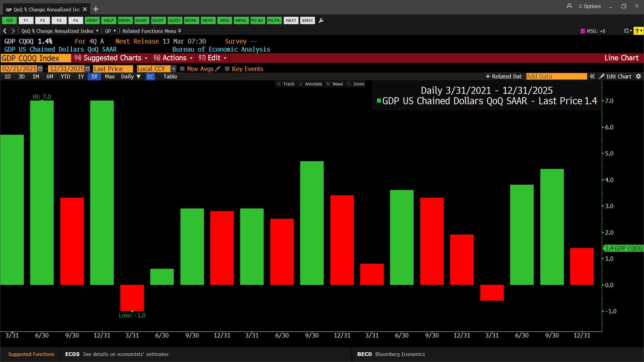Enable the Key Events checkbox

pyautogui.click(x=227, y=69)
